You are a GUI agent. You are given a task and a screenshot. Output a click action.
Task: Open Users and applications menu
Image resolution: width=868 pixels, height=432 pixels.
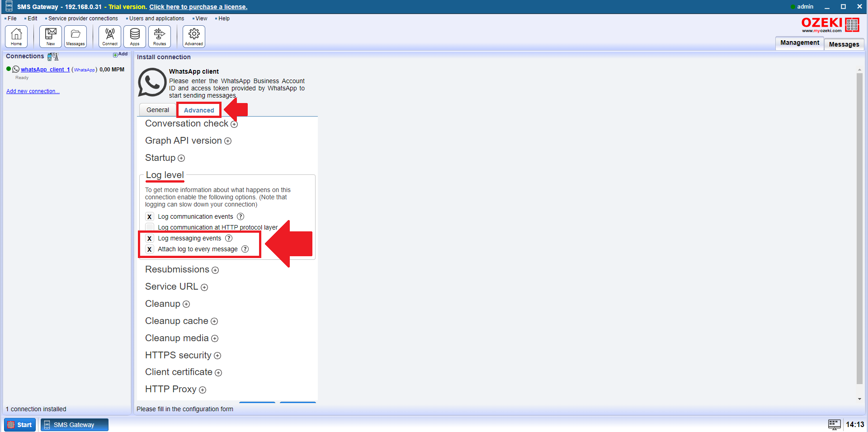[156, 19]
